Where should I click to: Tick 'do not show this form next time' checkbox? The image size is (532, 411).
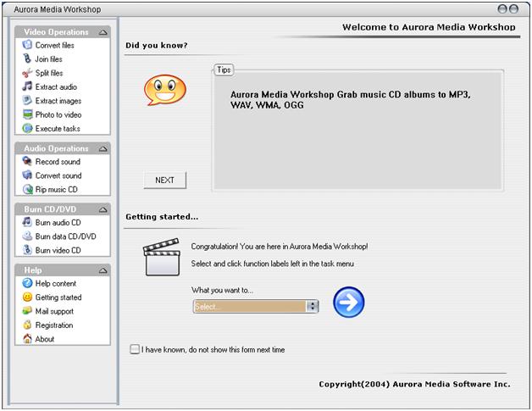point(135,349)
